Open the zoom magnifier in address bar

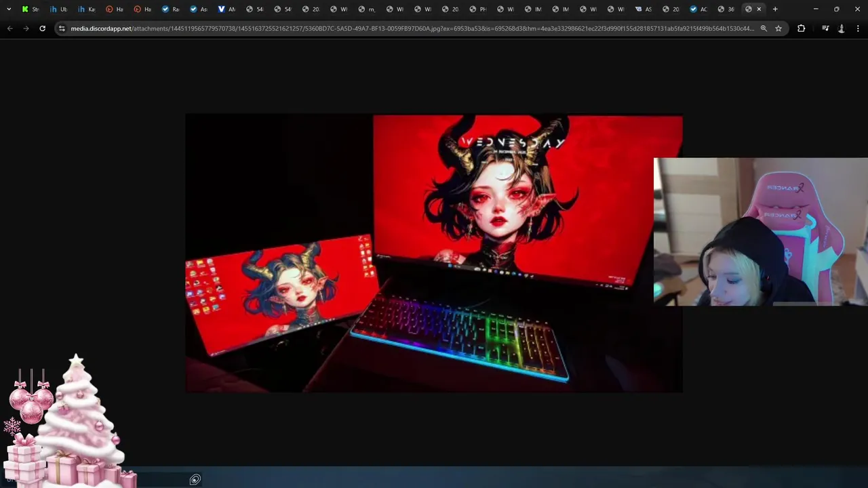(764, 28)
